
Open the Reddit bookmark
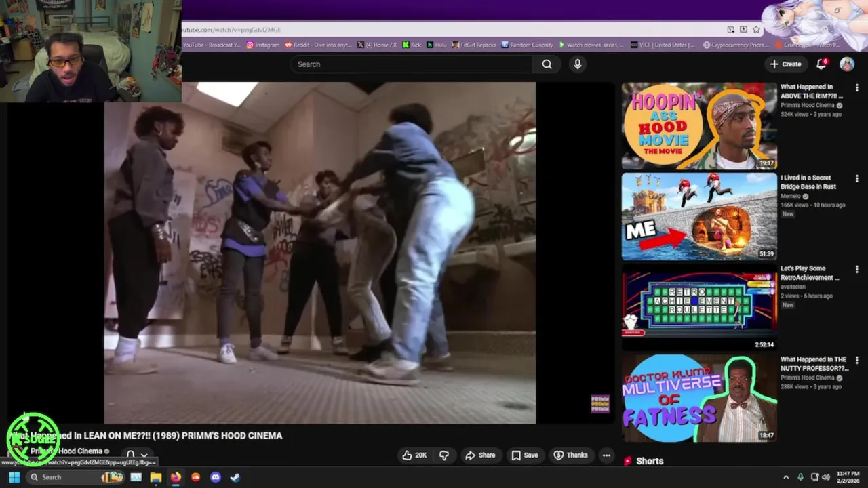318,45
